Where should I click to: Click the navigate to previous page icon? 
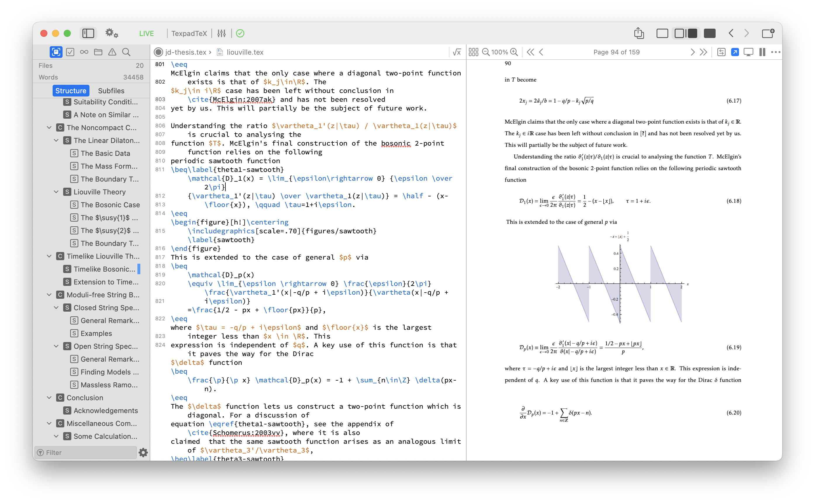(541, 52)
